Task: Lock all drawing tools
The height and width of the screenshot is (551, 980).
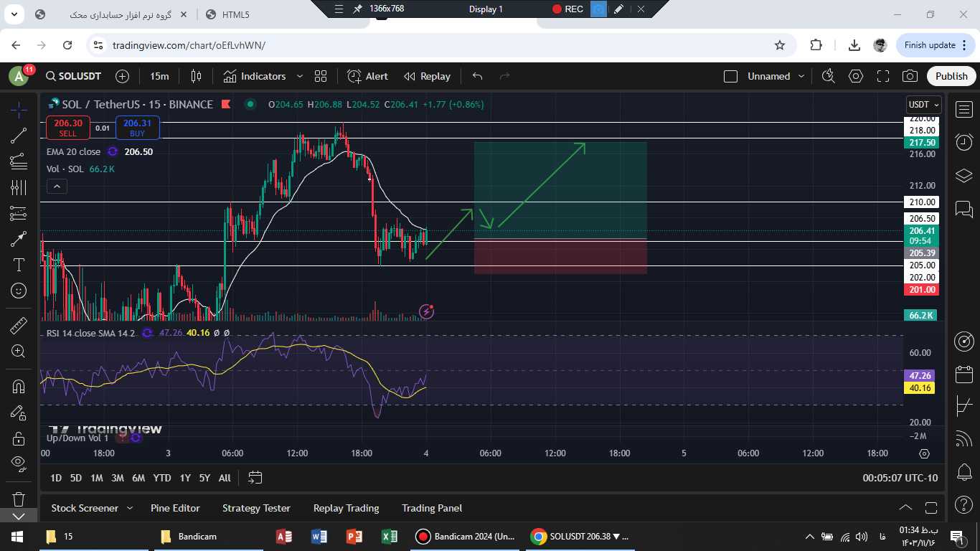Action: click(19, 438)
